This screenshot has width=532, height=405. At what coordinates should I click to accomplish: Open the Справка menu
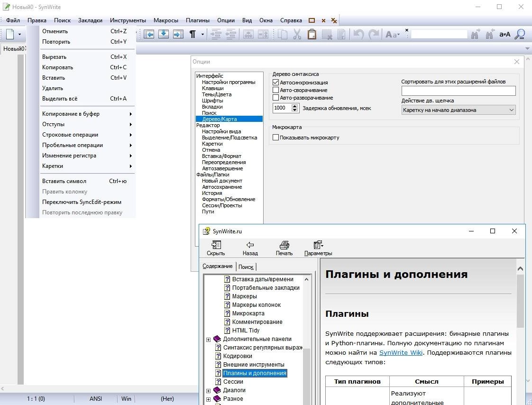click(291, 20)
